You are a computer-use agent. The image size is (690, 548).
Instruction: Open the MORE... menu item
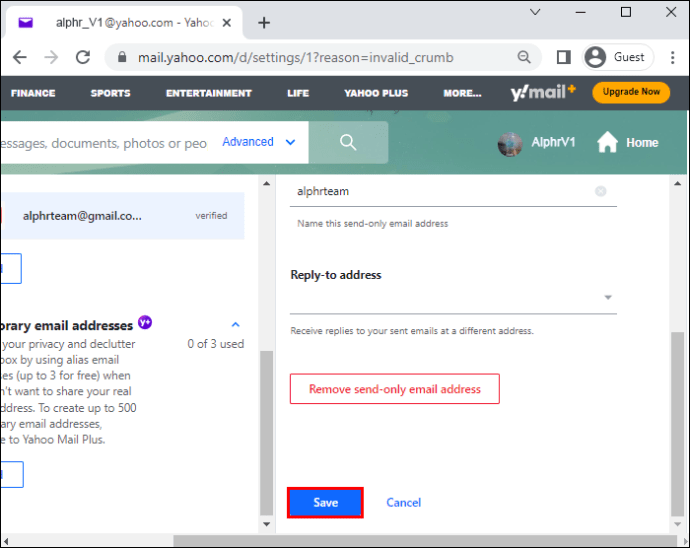(x=462, y=93)
